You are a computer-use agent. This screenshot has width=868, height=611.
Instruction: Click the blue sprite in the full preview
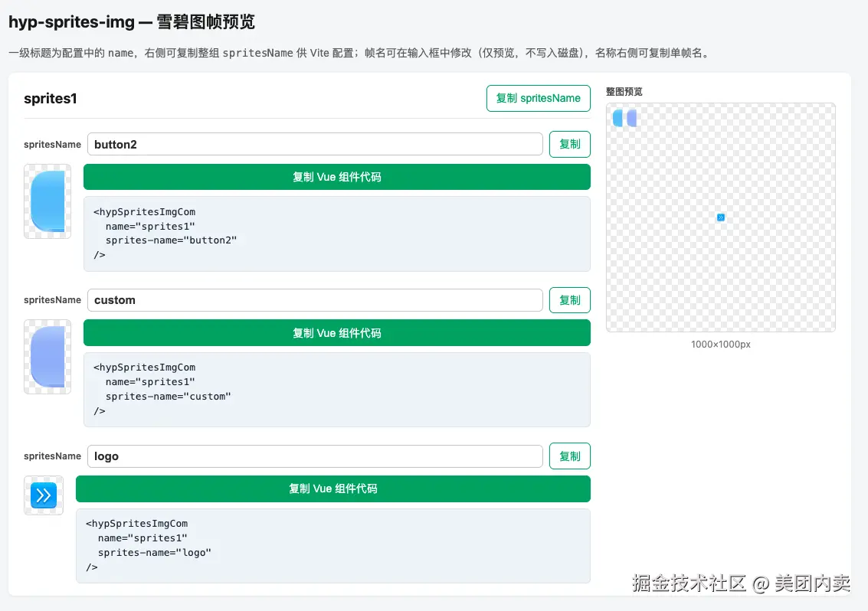click(x=617, y=118)
